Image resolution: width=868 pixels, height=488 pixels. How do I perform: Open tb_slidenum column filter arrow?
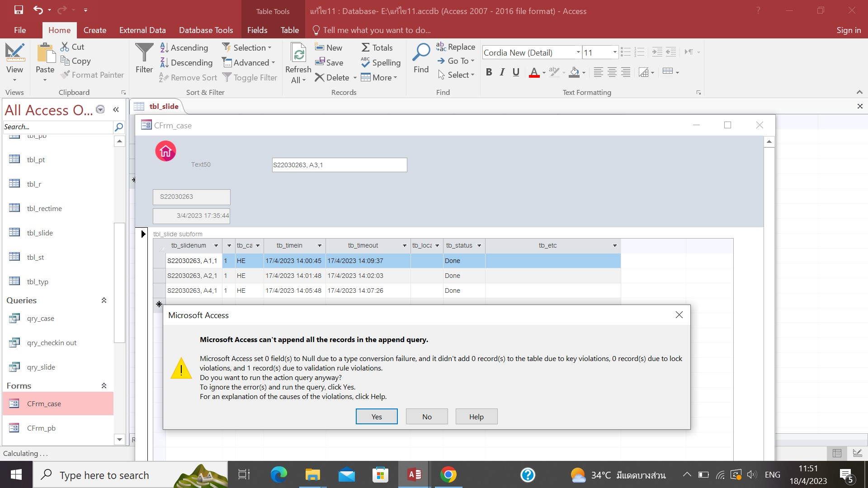tap(216, 245)
